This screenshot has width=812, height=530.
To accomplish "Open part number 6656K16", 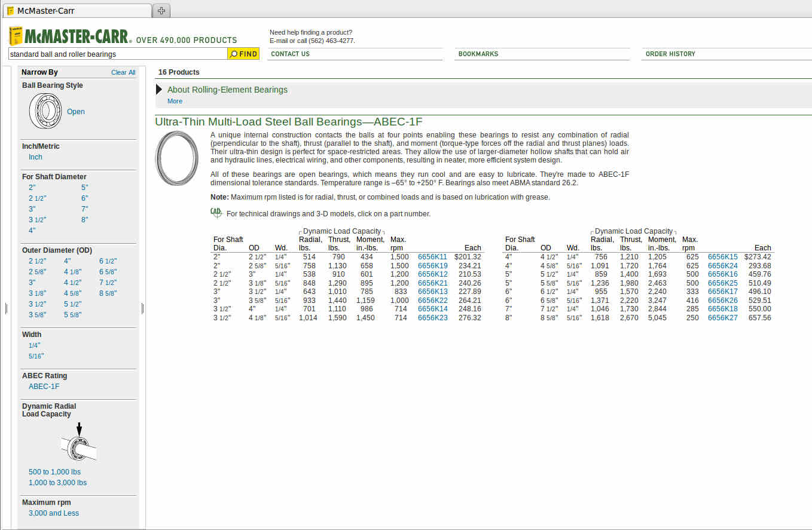I will point(722,274).
